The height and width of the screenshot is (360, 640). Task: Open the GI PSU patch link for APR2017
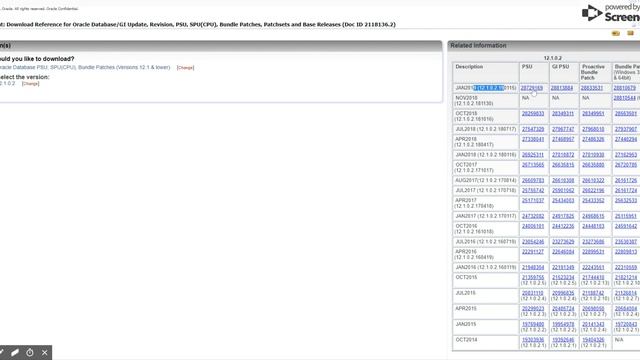(563, 201)
